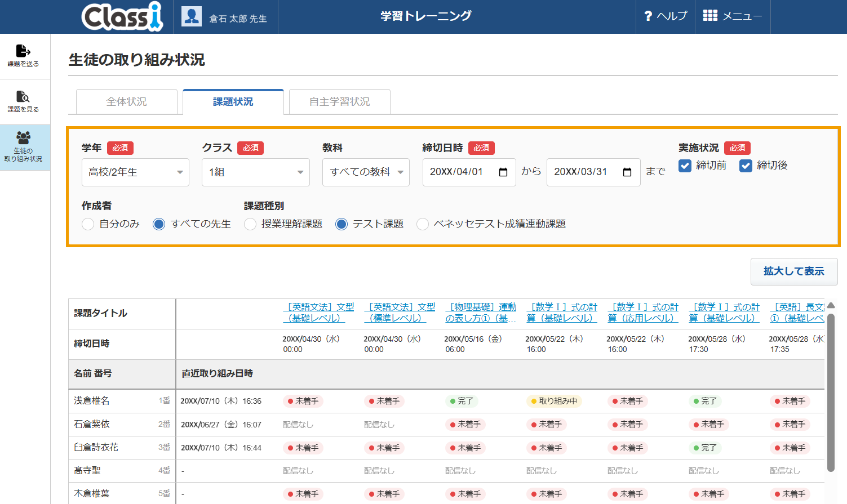Image resolution: width=847 pixels, height=504 pixels.
Task: Select ベネッセテスト成績連動課題 radio button
Action: point(423,224)
